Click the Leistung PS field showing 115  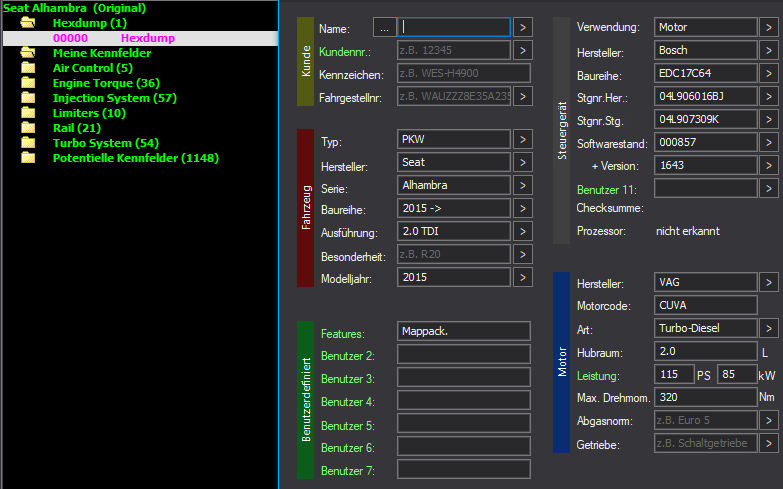[x=674, y=374]
